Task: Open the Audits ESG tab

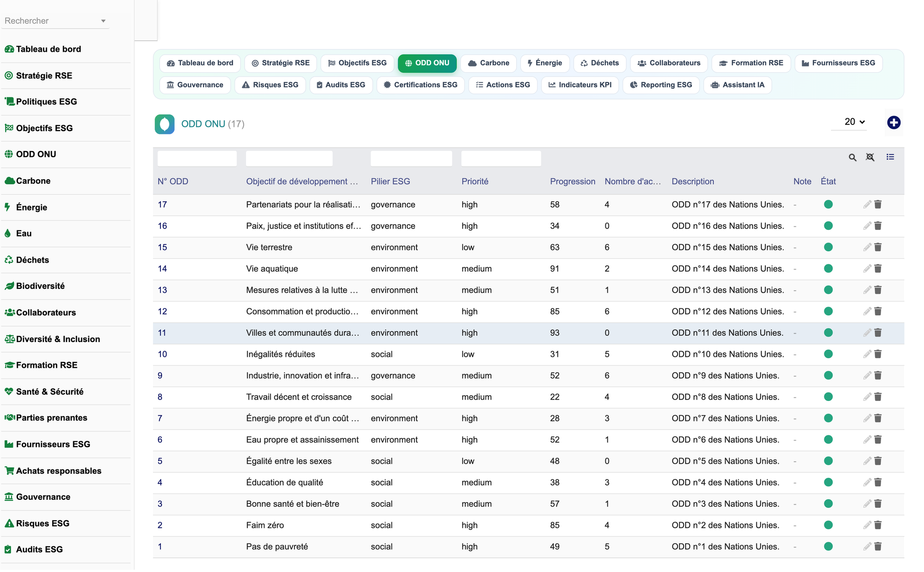Action: [x=341, y=85]
